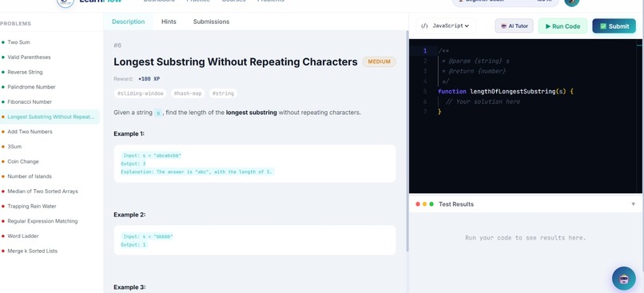This screenshot has width=644, height=293.
Task: Click the +100 XP reward text
Action: (149, 79)
